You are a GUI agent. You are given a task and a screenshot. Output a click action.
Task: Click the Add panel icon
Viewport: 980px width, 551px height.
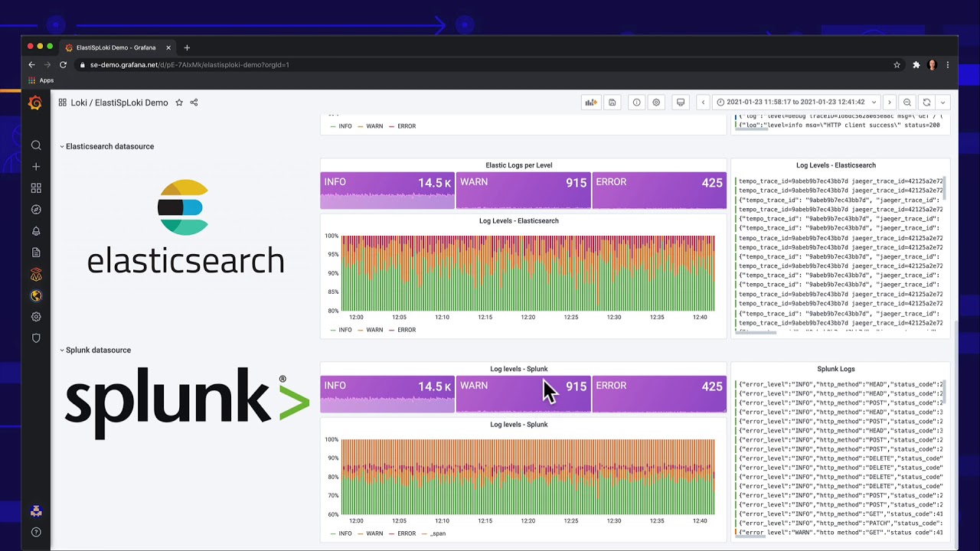[x=591, y=103]
